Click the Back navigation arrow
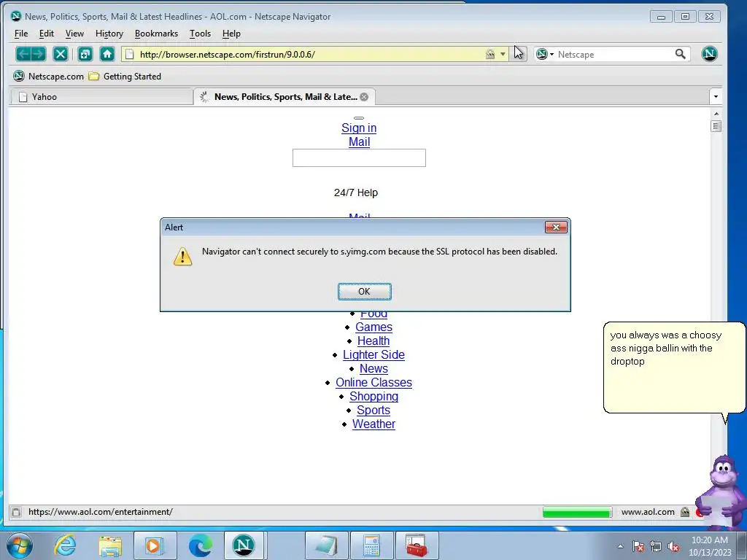This screenshot has width=747, height=560. click(x=23, y=54)
